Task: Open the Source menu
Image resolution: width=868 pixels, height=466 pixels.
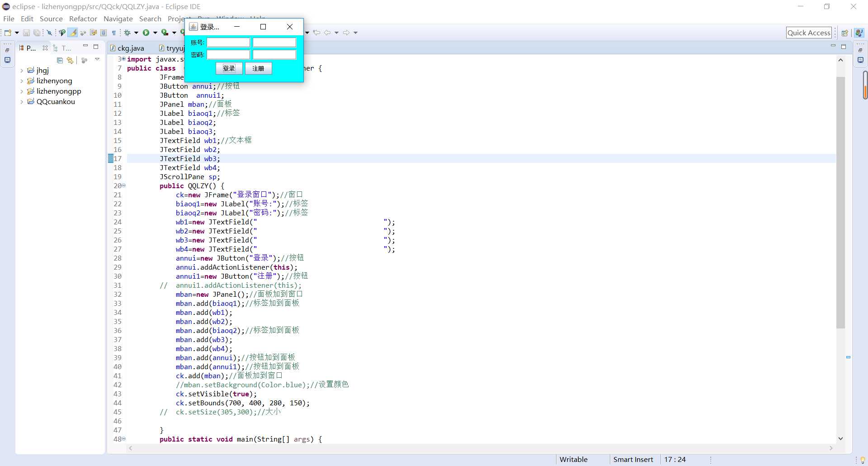Action: [x=51, y=19]
